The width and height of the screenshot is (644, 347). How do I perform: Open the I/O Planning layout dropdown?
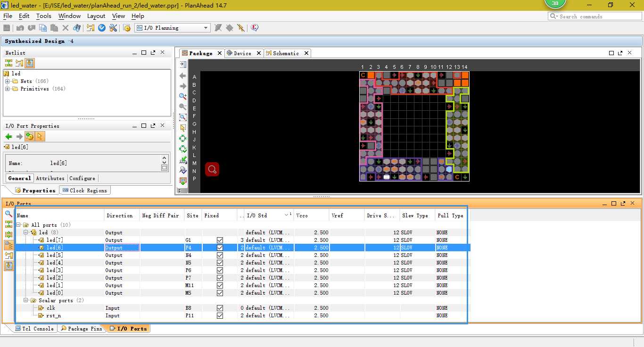[x=172, y=28]
